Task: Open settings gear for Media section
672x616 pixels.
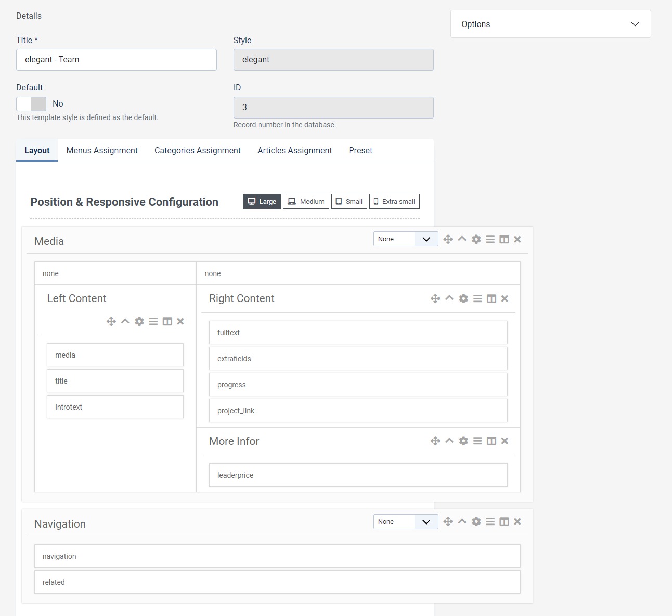Action: [x=476, y=239]
